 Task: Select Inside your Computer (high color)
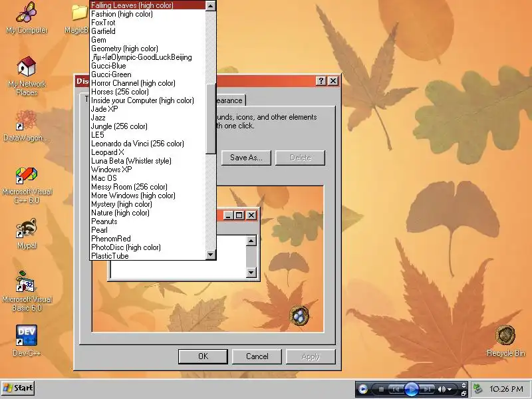(x=148, y=100)
